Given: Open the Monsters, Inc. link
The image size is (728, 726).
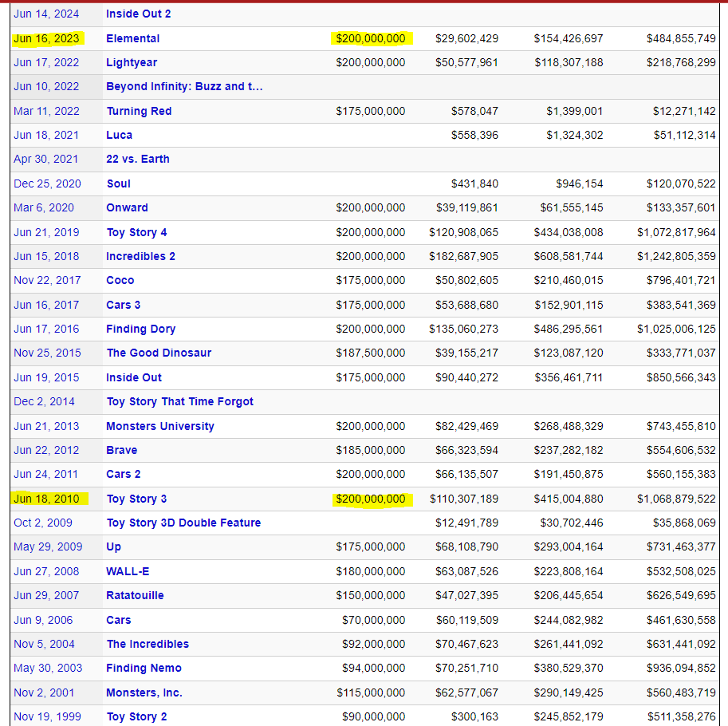Looking at the screenshot, I should 144,693.
